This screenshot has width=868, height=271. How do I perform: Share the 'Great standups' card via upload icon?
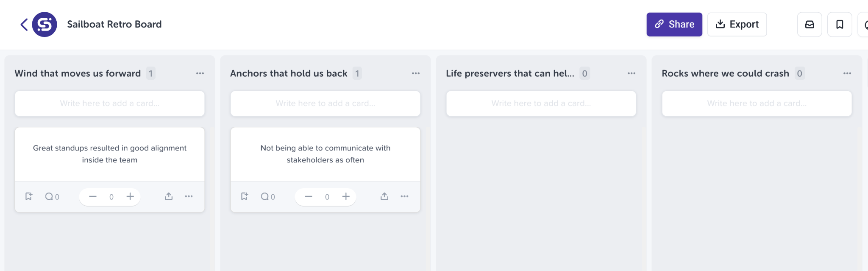(x=169, y=196)
